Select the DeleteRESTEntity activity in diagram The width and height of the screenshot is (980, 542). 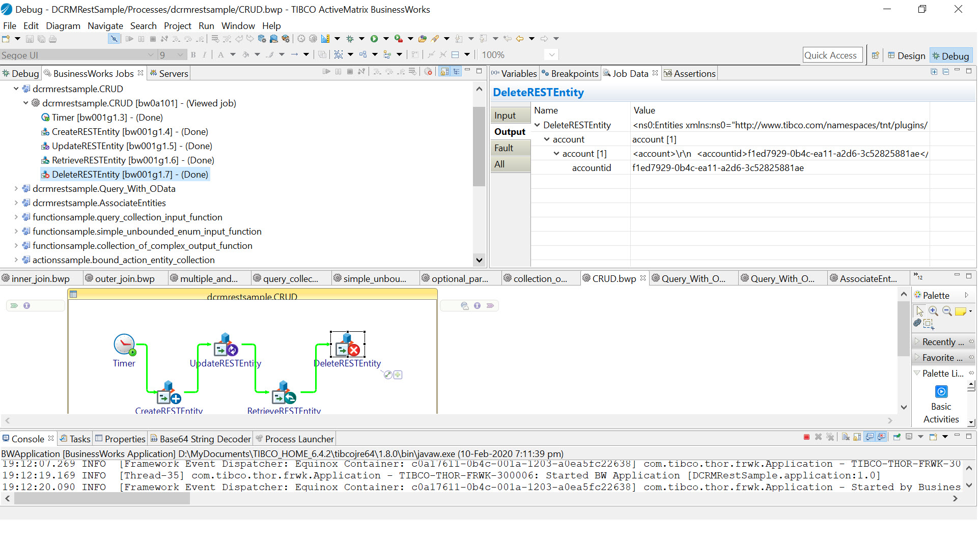348,346
